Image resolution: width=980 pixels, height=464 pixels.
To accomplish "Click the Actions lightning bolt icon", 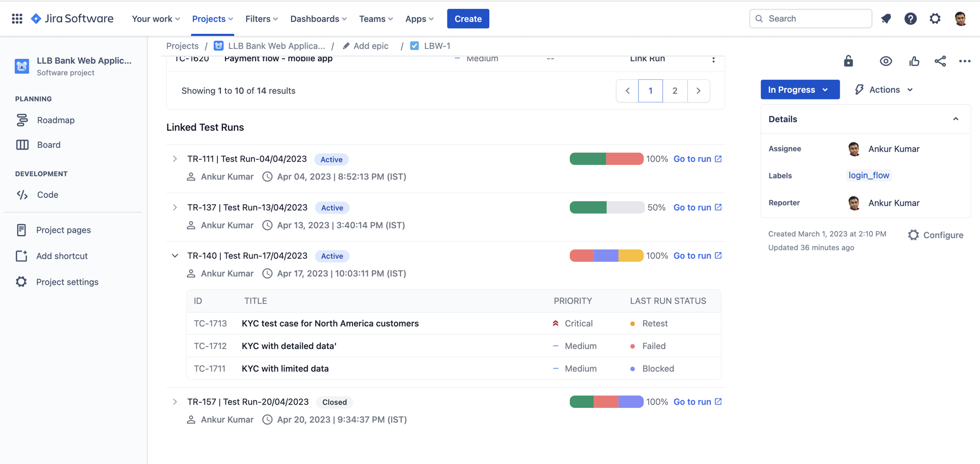I will (859, 90).
